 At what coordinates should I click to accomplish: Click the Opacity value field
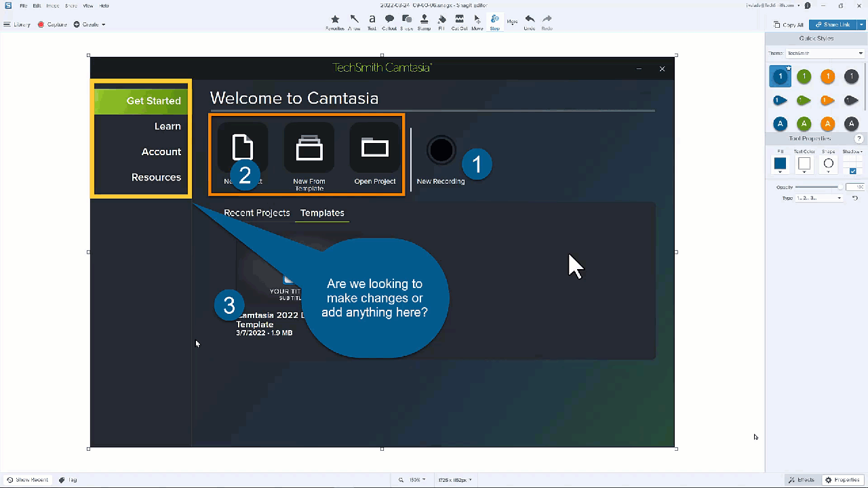(x=855, y=186)
